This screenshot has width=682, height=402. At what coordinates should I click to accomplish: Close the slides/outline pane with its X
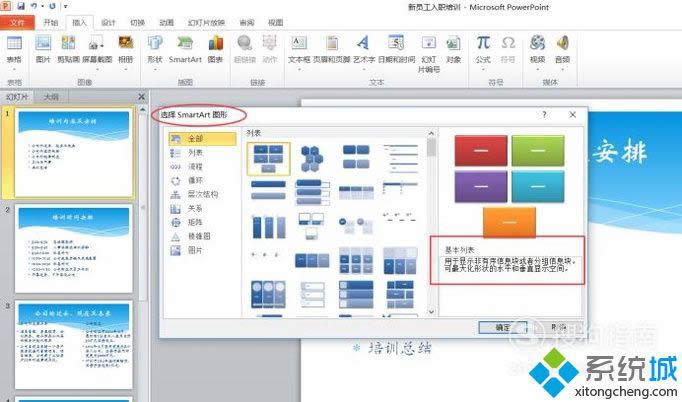(x=141, y=97)
